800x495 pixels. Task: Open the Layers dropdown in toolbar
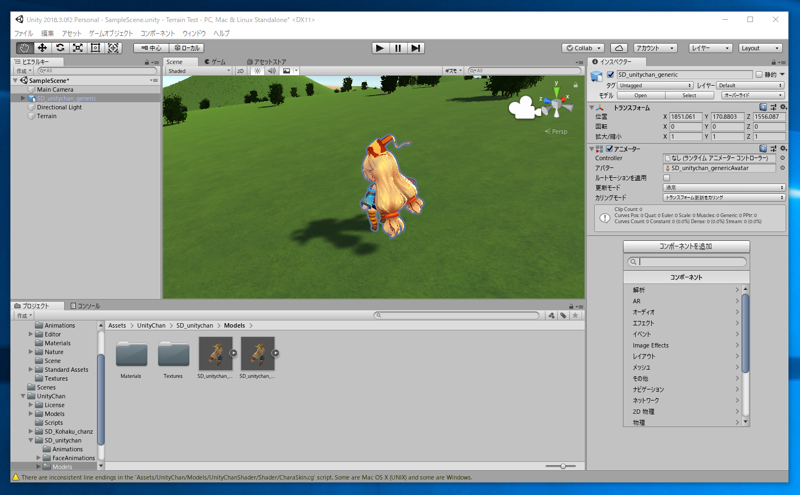pyautogui.click(x=710, y=48)
